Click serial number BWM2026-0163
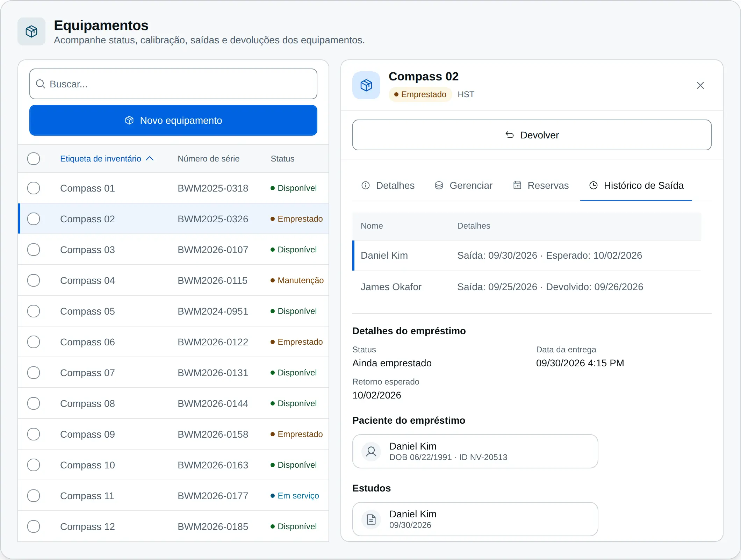Viewport: 741px width, 560px height. click(213, 465)
